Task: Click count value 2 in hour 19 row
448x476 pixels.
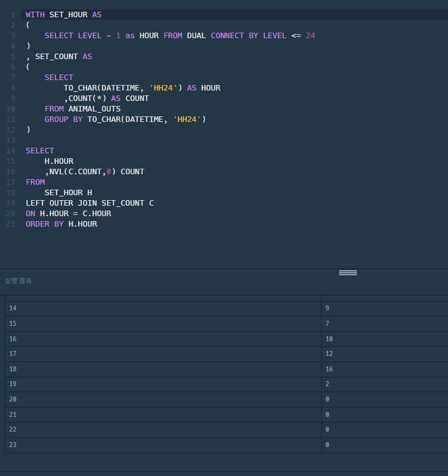Action: 327,384
